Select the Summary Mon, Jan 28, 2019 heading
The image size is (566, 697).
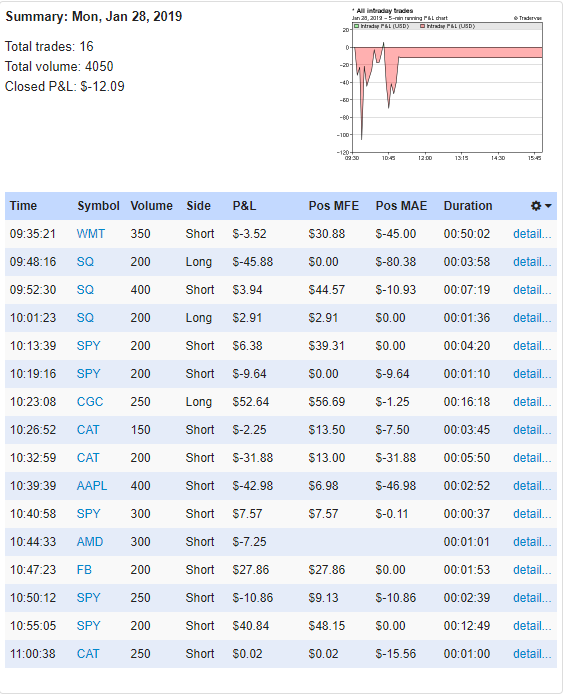[94, 17]
